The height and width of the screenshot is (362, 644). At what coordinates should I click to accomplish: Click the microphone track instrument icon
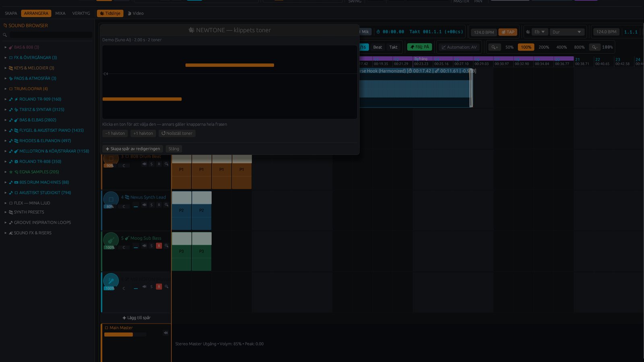pyautogui.click(x=111, y=281)
